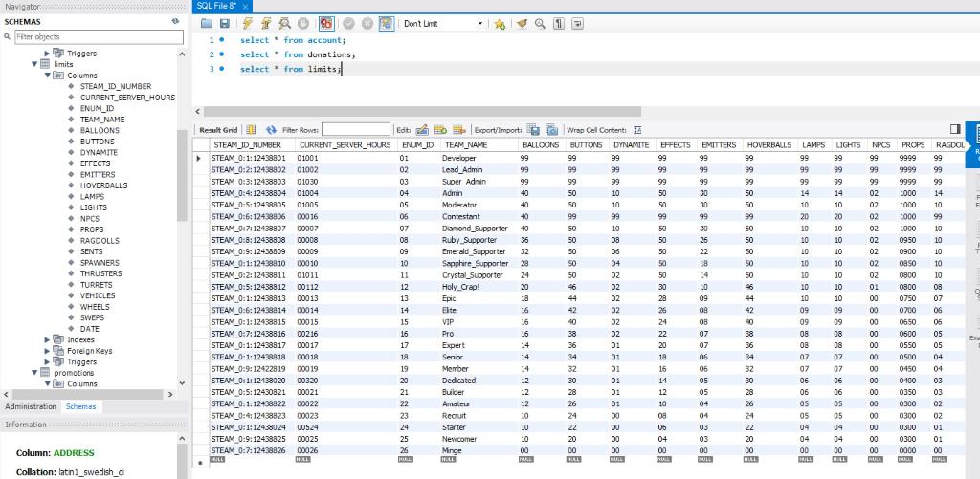Refresh the result grid data
Viewport: 980px width, 479px height.
click(271, 129)
